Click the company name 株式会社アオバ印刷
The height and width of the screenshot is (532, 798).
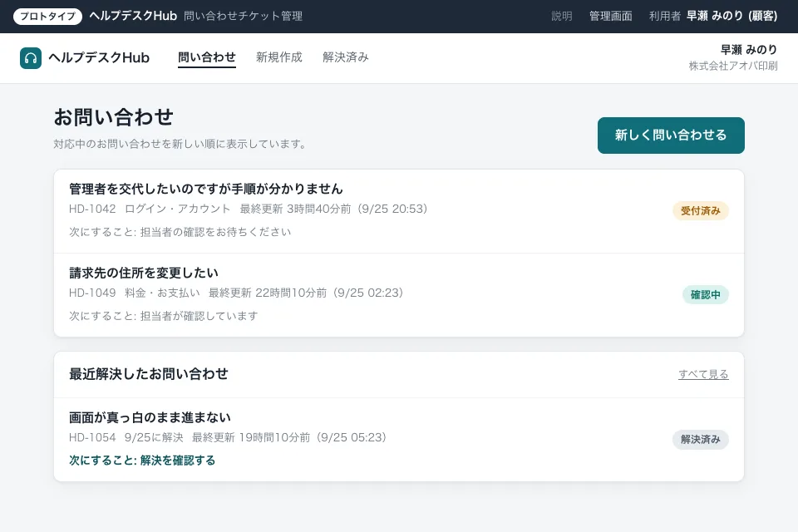733,66
